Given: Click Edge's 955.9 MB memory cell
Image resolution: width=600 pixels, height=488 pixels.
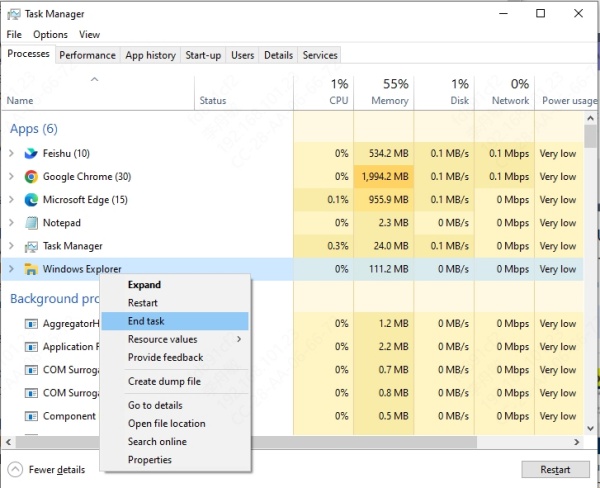Looking at the screenshot, I should pos(384,200).
